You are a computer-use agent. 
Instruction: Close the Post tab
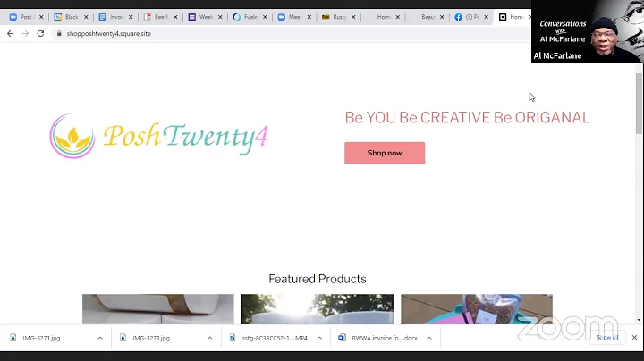coord(41,17)
